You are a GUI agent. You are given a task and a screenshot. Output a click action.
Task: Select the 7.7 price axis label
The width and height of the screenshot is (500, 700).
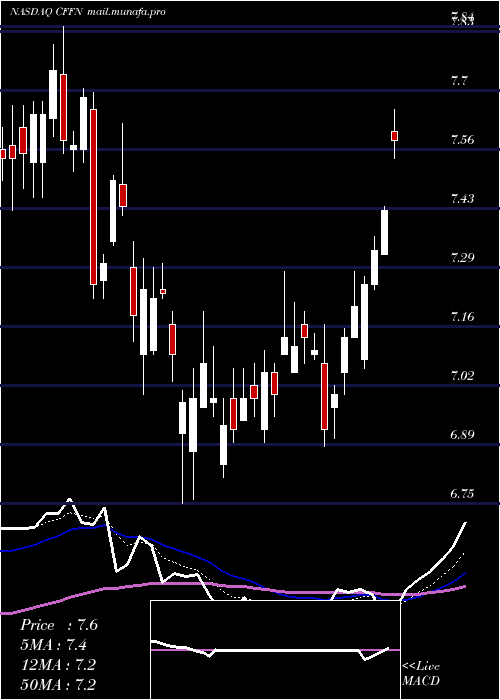459,81
